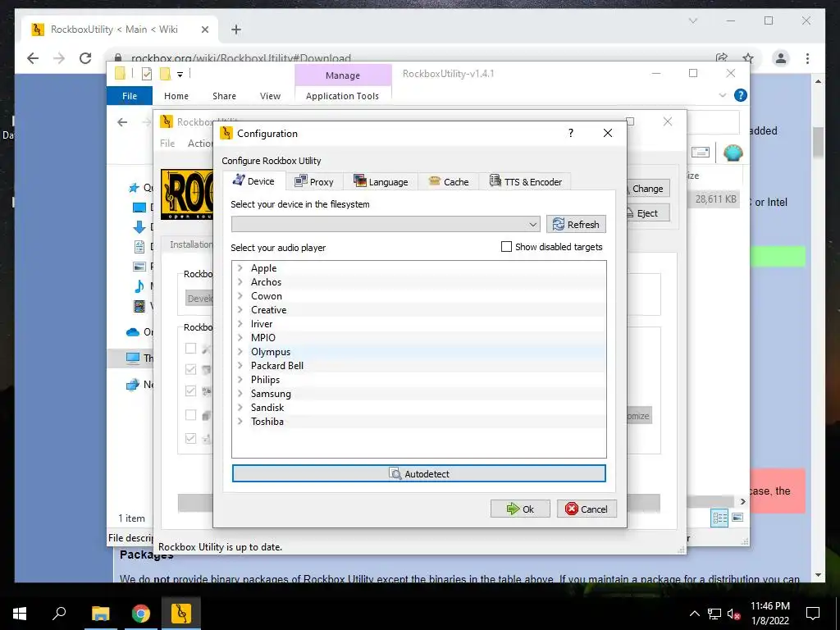The width and height of the screenshot is (840, 630).
Task: Expand the Iriver device group
Action: (x=240, y=323)
